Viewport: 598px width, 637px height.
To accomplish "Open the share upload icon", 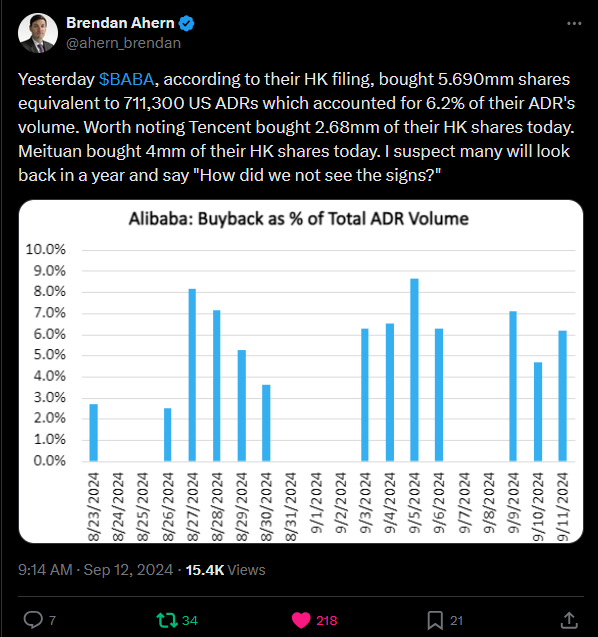I will pos(569,620).
